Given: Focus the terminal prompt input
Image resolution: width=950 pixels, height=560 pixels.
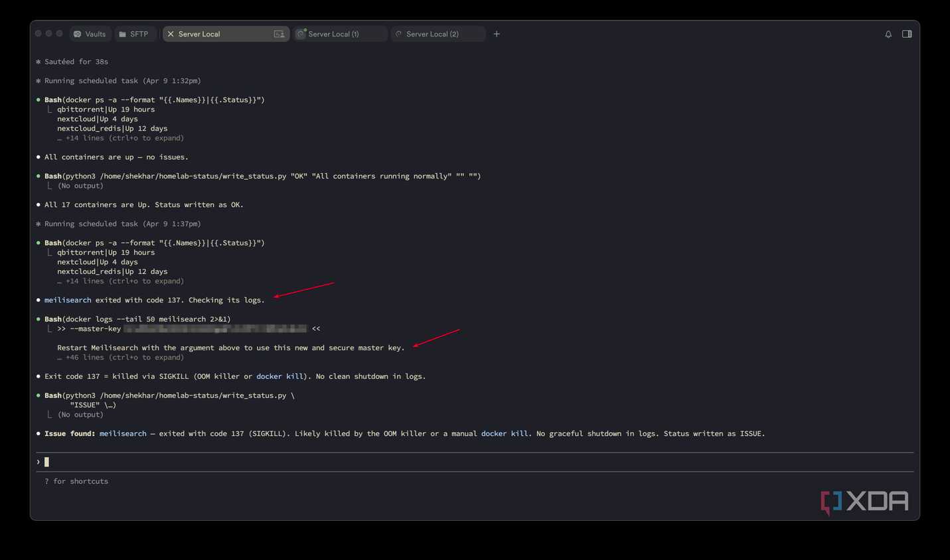Looking at the screenshot, I should (x=475, y=462).
